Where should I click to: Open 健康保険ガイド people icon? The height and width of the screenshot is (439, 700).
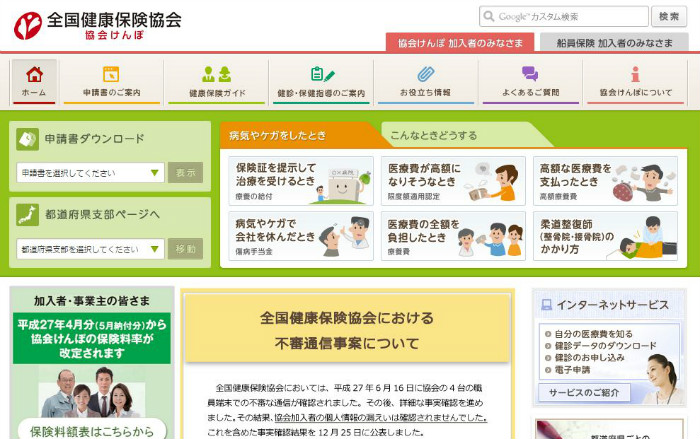click(217, 74)
